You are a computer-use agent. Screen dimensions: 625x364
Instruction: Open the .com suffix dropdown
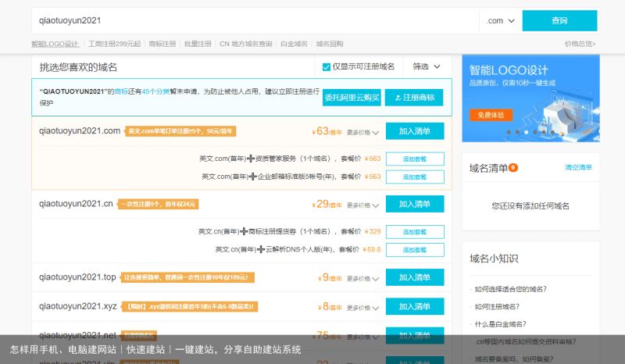point(500,21)
